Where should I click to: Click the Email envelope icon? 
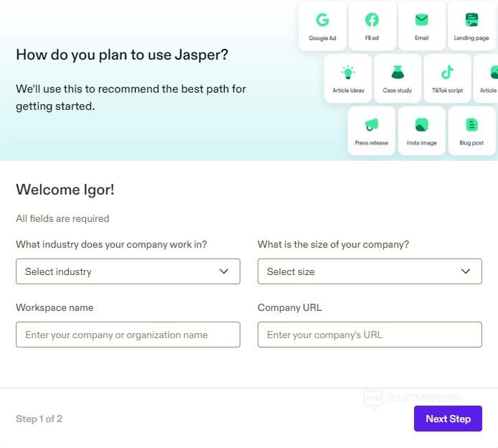point(422,20)
